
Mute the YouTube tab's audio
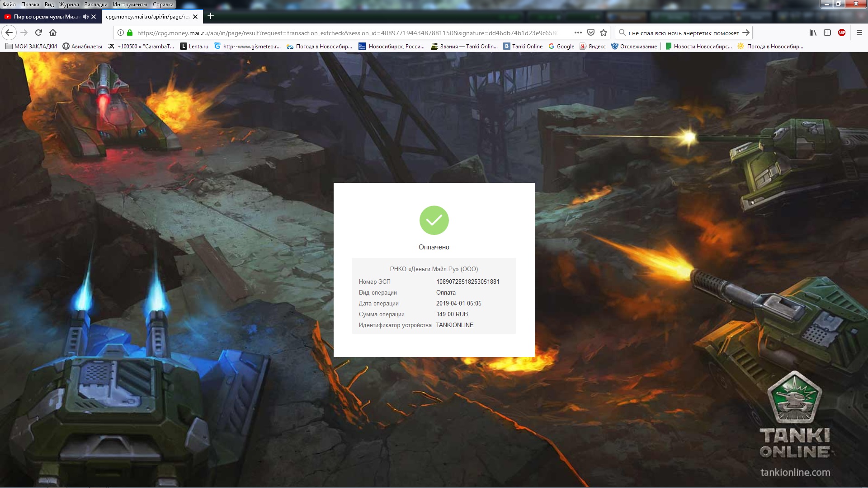click(x=85, y=17)
